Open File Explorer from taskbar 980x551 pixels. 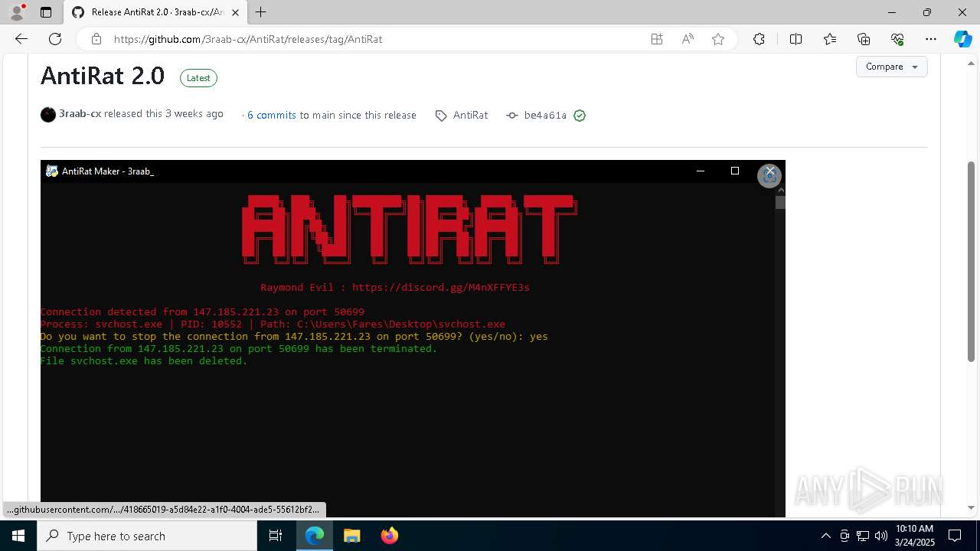(x=351, y=536)
